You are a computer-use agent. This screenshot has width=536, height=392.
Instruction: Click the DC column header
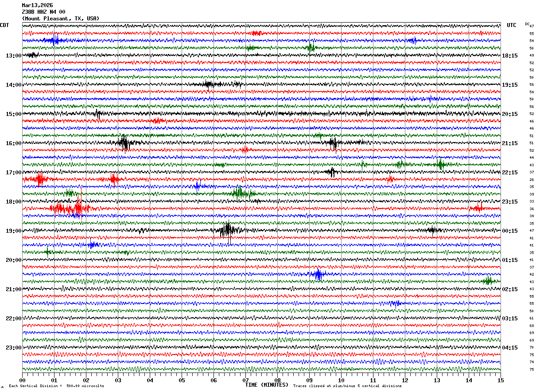(x=527, y=24)
